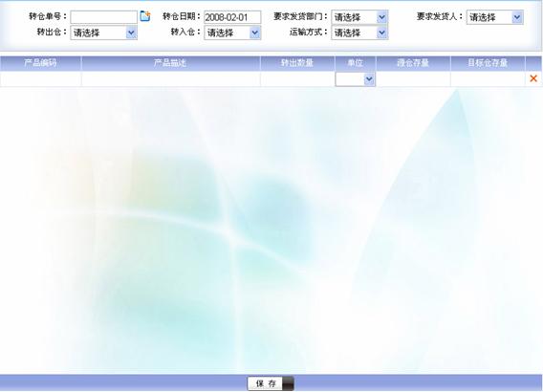Click the 产品编码 column header
The image size is (543, 392).
tap(40, 63)
